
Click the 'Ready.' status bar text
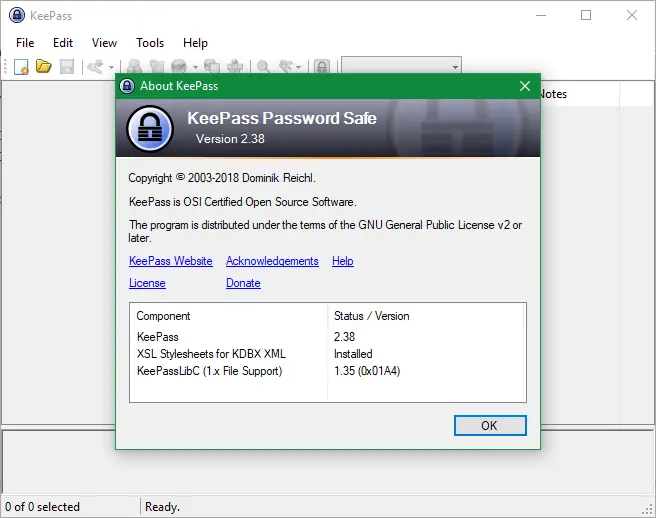click(162, 507)
